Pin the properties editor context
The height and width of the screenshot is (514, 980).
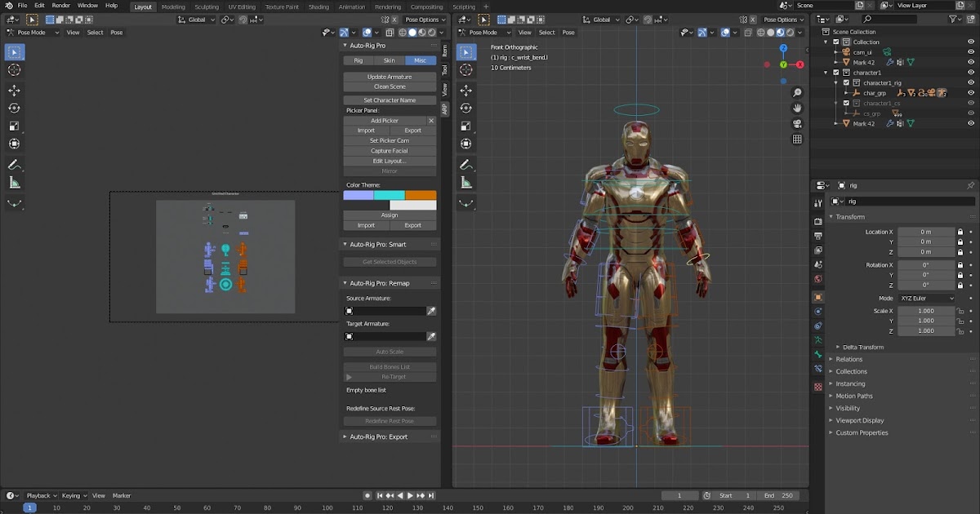[x=970, y=185]
